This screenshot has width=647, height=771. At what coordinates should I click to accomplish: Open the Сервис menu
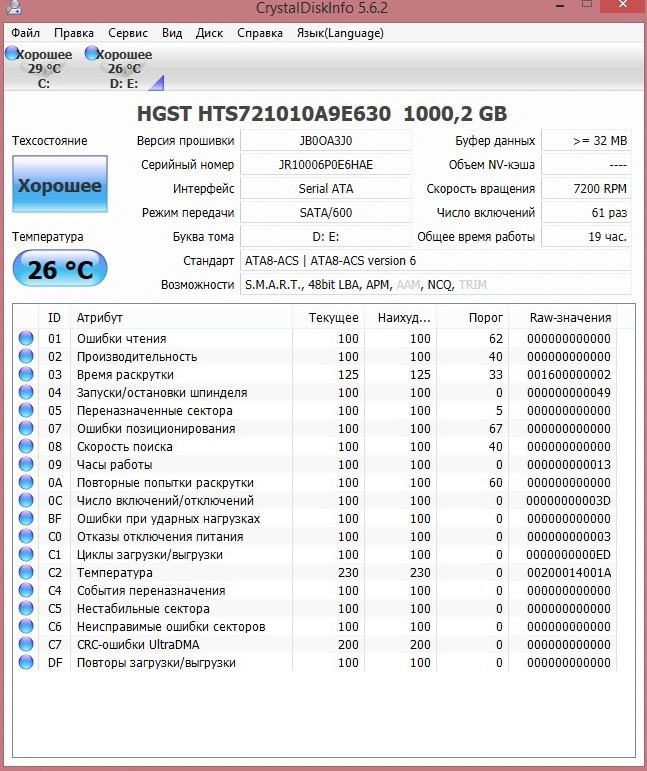[128, 33]
